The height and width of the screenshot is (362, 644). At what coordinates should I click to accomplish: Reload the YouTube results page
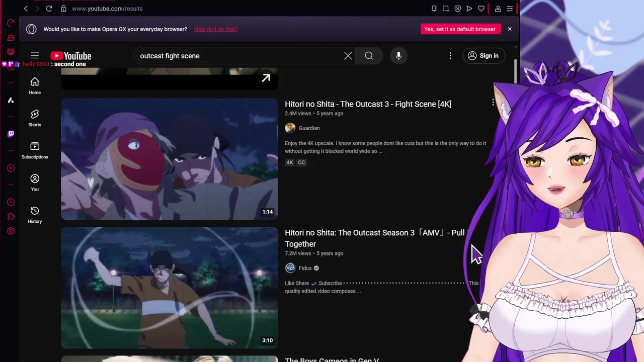(x=49, y=9)
